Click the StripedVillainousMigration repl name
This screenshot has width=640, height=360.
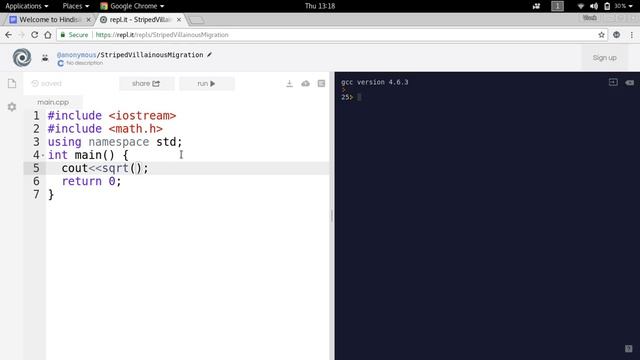(x=152, y=54)
